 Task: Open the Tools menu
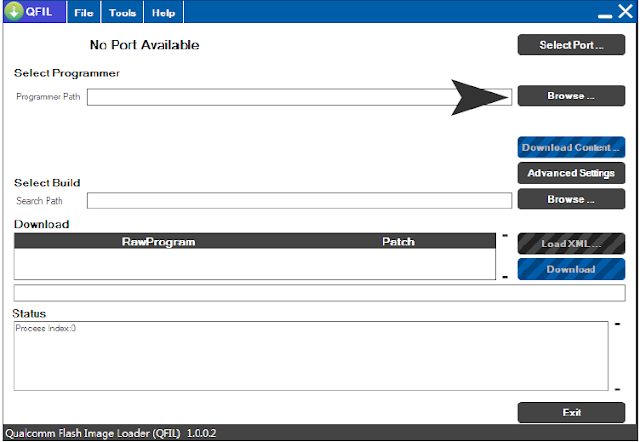click(124, 13)
